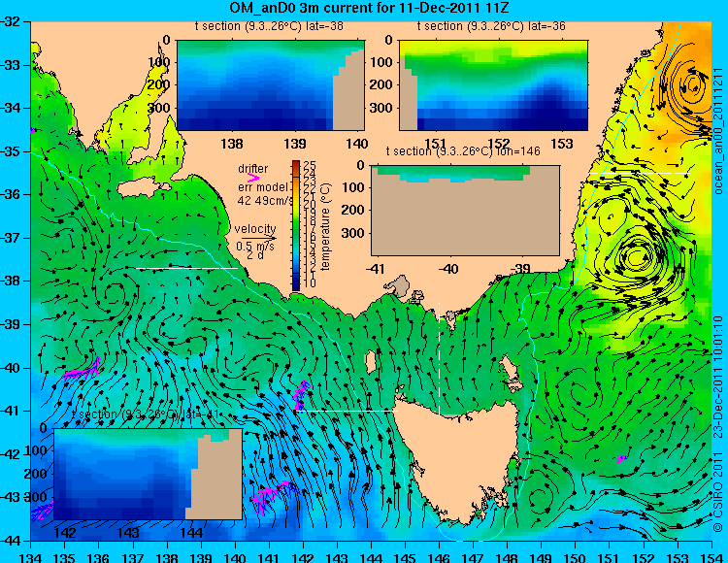Click the large warm eddy center near 152E, 37.5S
This screenshot has height=563, width=728.
637,256
